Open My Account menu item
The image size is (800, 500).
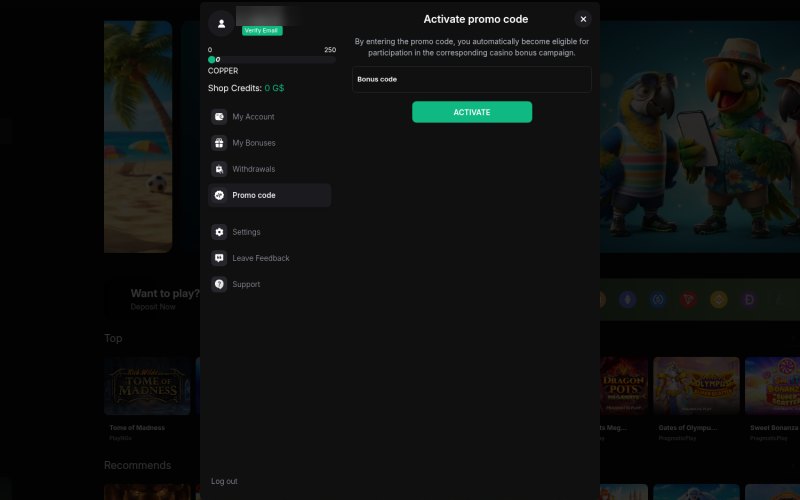[x=269, y=117]
